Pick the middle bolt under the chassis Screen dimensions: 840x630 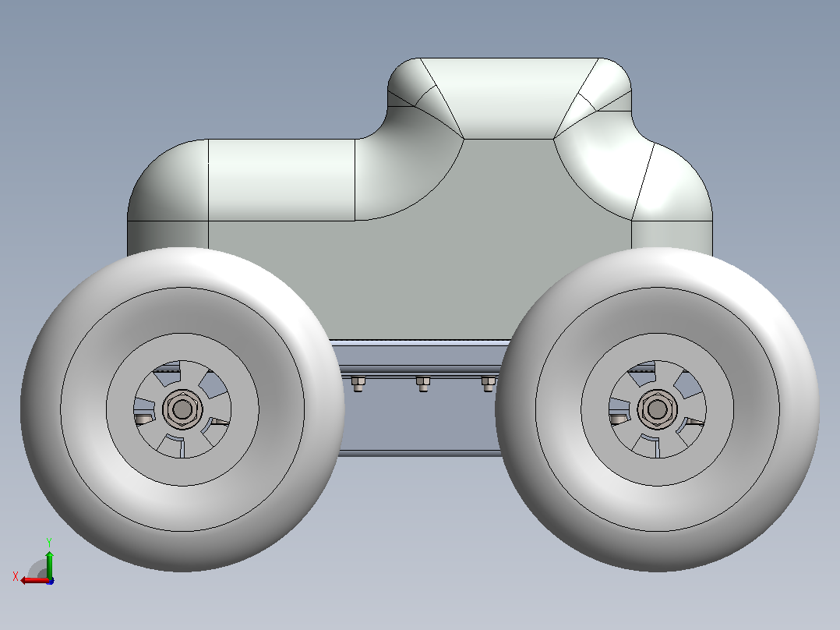pos(422,384)
